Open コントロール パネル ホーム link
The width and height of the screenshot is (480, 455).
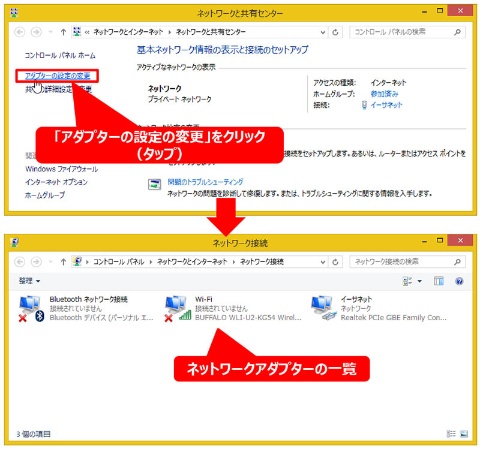point(60,55)
